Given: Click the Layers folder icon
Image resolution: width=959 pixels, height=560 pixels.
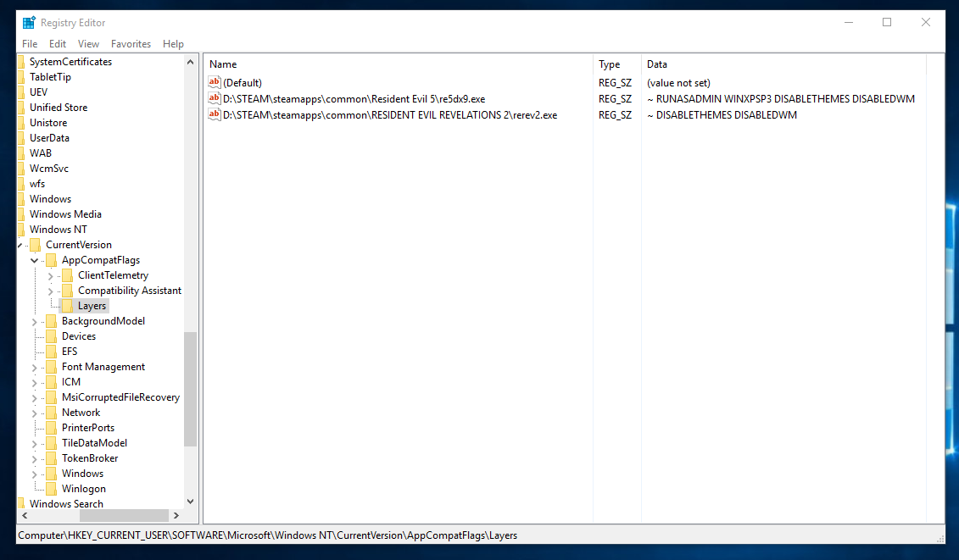Looking at the screenshot, I should pos(67,306).
